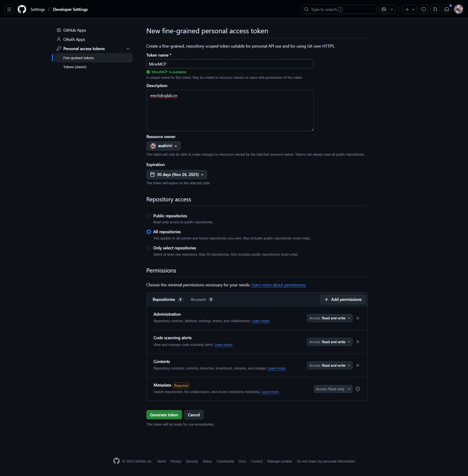Click the GitHub logo homepage icon
Image resolution: width=468 pixels, height=476 pixels.
(22, 9)
